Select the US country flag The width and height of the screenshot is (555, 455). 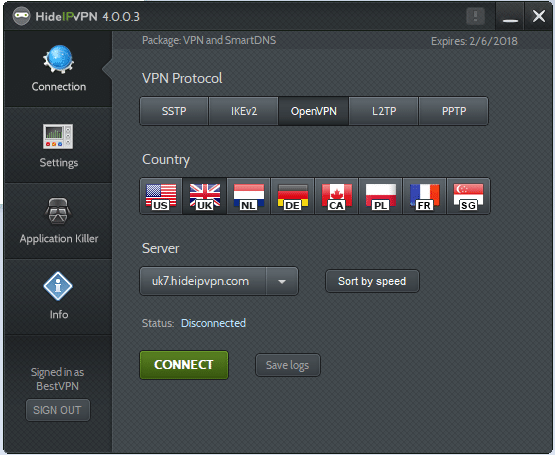[x=161, y=196]
